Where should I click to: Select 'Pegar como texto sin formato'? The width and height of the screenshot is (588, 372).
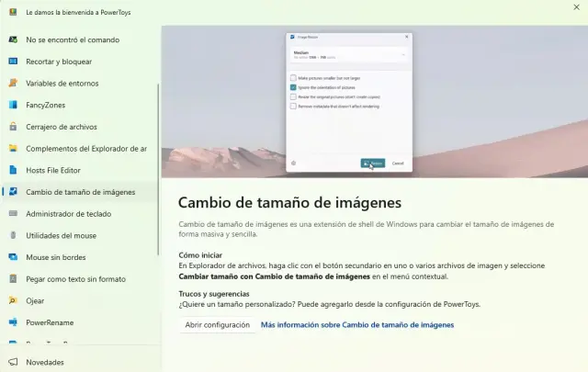tap(75, 278)
